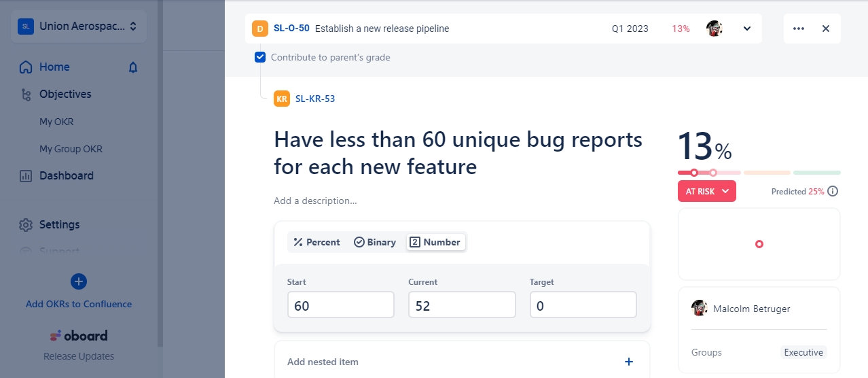Screen dimensions: 868x378
Task: Click the owner avatar in header row
Action: click(x=714, y=29)
